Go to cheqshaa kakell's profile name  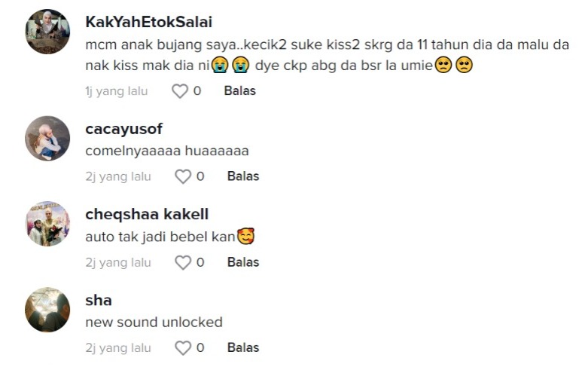coord(147,215)
